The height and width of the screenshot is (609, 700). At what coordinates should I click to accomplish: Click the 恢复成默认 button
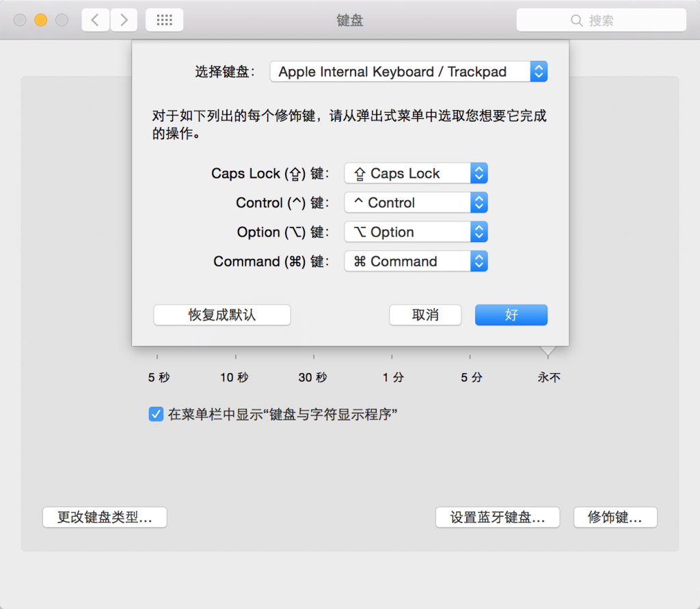click(x=221, y=314)
